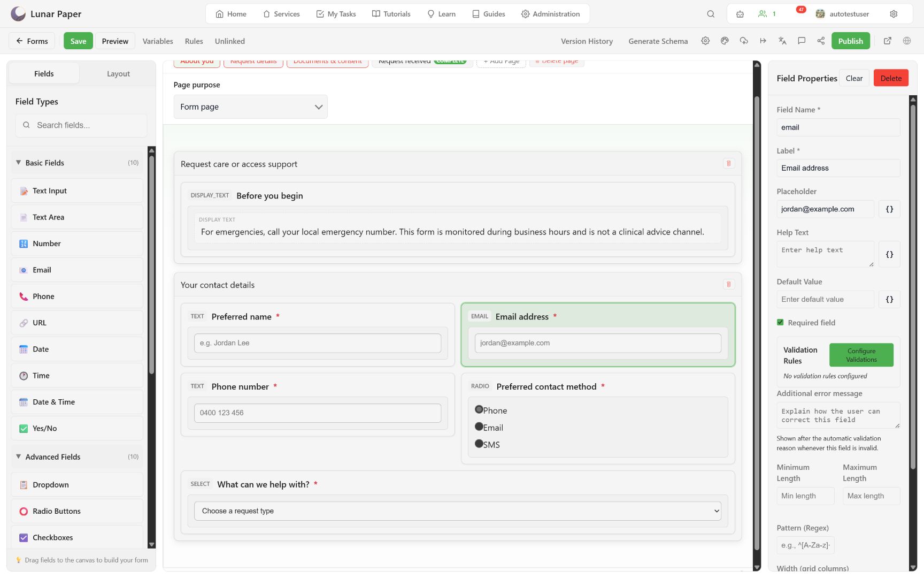
Task: Click the AI cloud sparkle icon
Action: point(744,41)
